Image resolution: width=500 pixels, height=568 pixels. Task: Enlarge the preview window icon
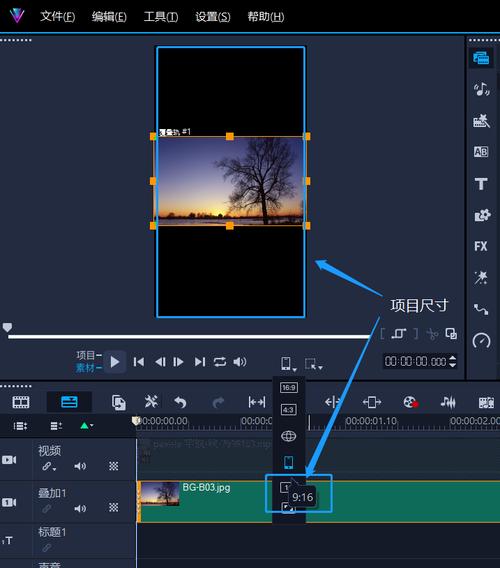tap(451, 334)
